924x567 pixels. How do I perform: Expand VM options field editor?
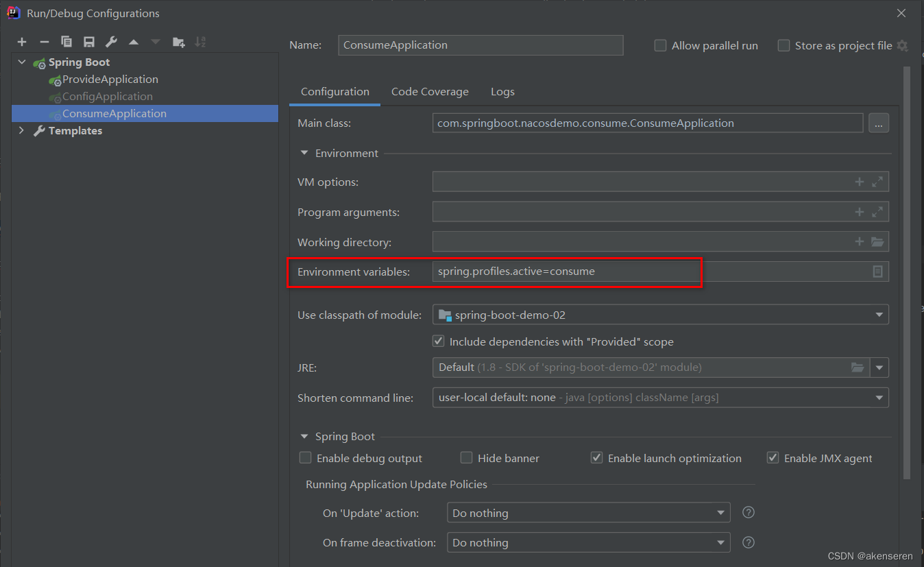(877, 182)
